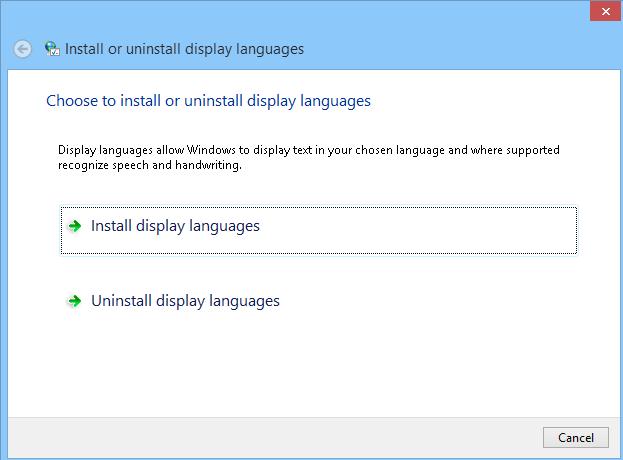Click 'recognize speech and handwriting' text line

click(150, 166)
